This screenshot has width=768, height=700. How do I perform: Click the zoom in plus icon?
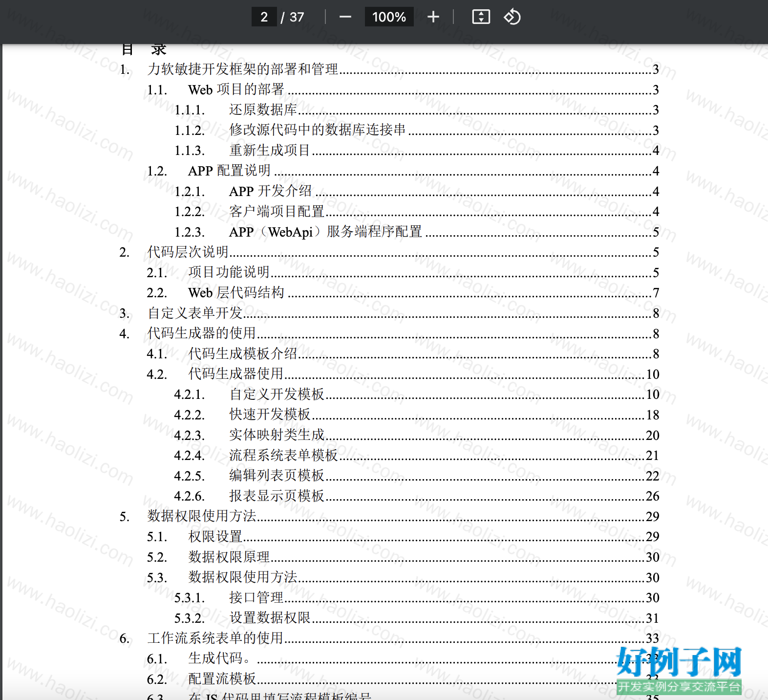click(x=433, y=17)
